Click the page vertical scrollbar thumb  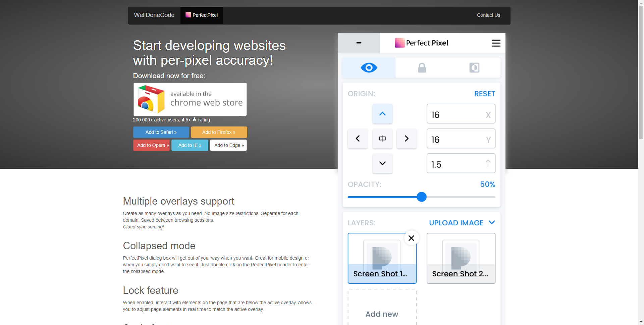click(641, 72)
